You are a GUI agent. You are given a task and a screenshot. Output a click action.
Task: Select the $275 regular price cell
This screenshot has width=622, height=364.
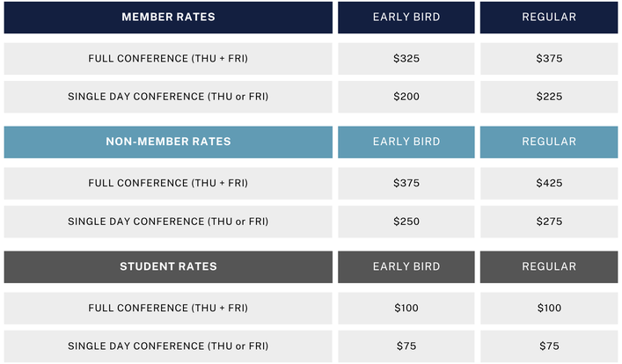(x=549, y=222)
